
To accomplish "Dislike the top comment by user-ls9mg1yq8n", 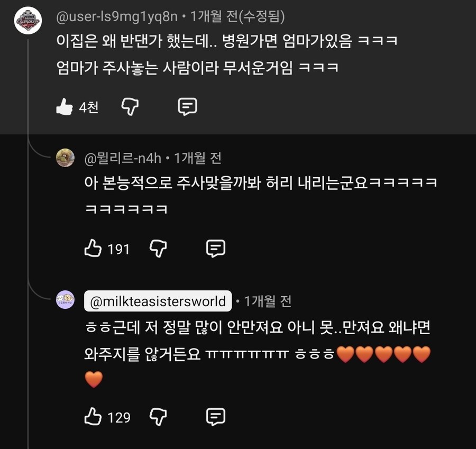I will [x=130, y=107].
